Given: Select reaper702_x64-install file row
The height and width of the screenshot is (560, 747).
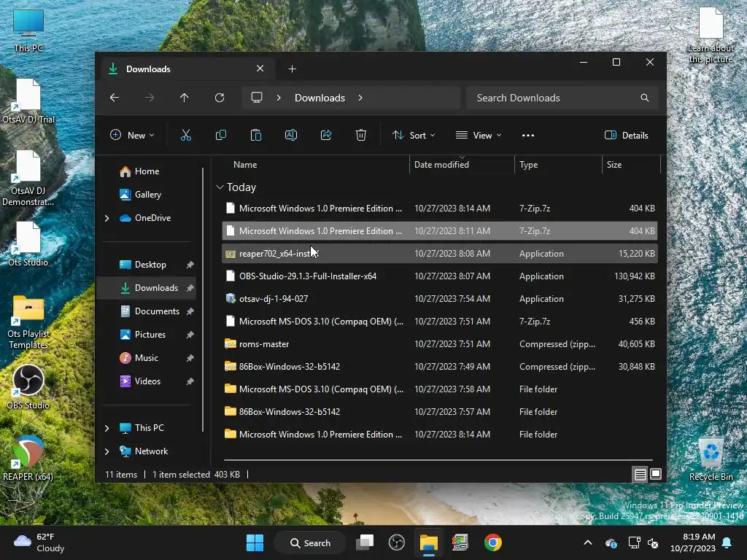Looking at the screenshot, I should 439,254.
